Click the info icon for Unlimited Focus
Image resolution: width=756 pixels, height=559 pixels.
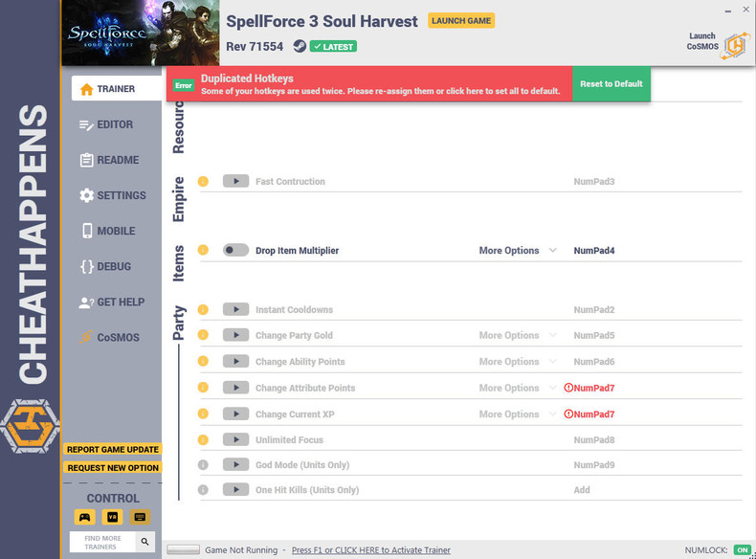coord(203,440)
